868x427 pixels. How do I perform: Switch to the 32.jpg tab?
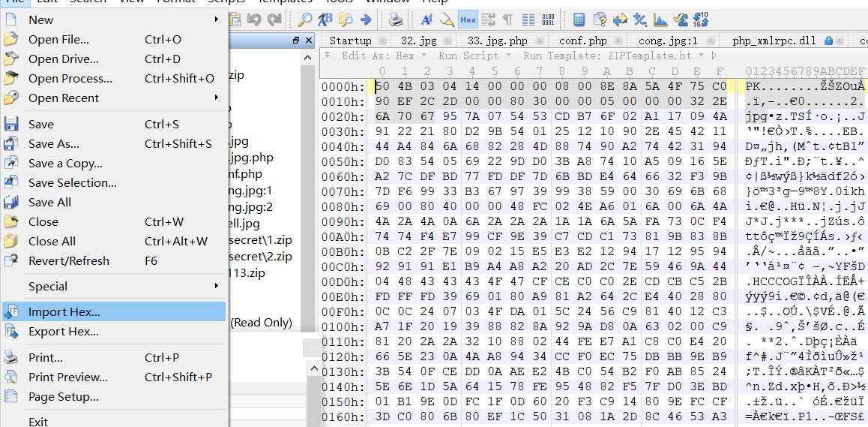419,41
